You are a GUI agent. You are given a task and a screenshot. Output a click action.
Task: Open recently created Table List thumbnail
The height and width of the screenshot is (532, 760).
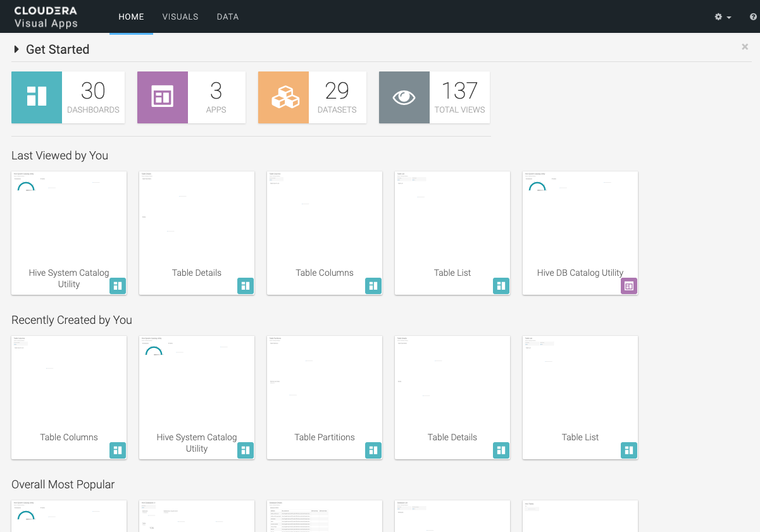click(x=580, y=383)
